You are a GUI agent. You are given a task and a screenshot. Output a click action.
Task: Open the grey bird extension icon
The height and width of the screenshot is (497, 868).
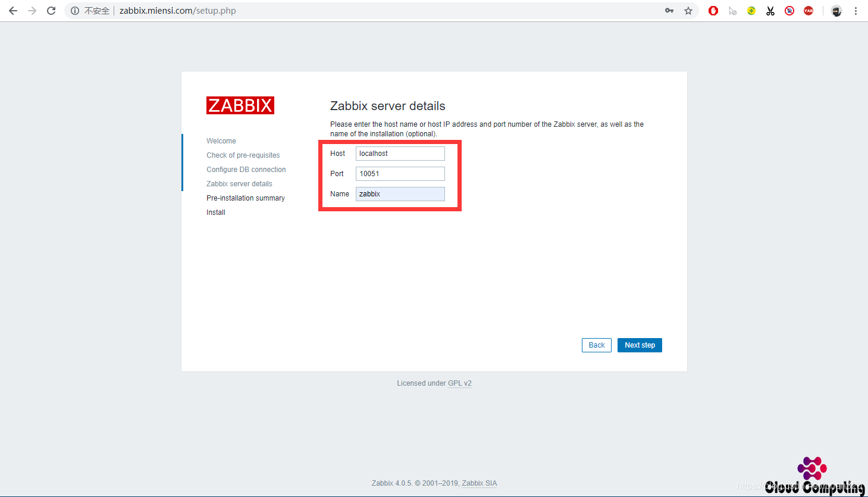(x=732, y=11)
